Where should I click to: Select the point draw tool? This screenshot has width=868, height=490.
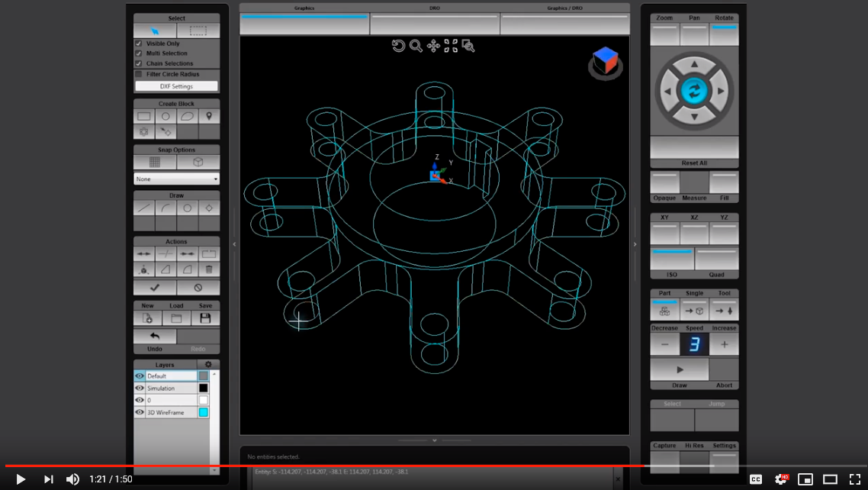pyautogui.click(x=209, y=208)
